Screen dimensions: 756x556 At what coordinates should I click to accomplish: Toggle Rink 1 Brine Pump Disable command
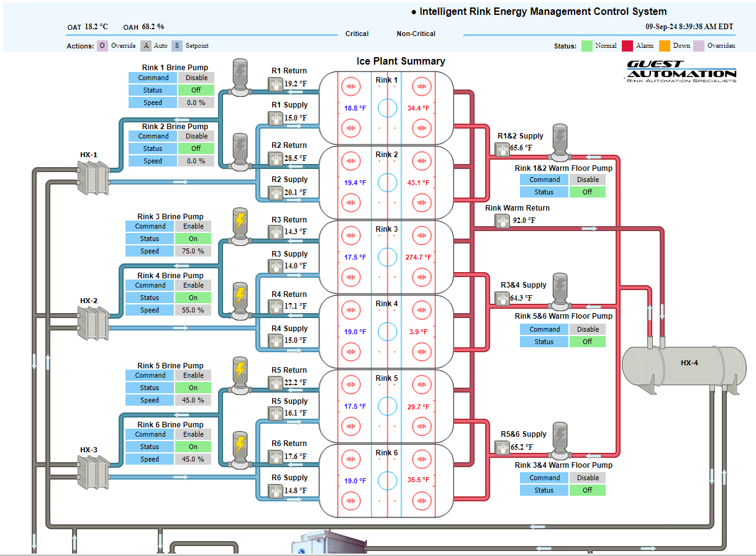[x=196, y=78]
